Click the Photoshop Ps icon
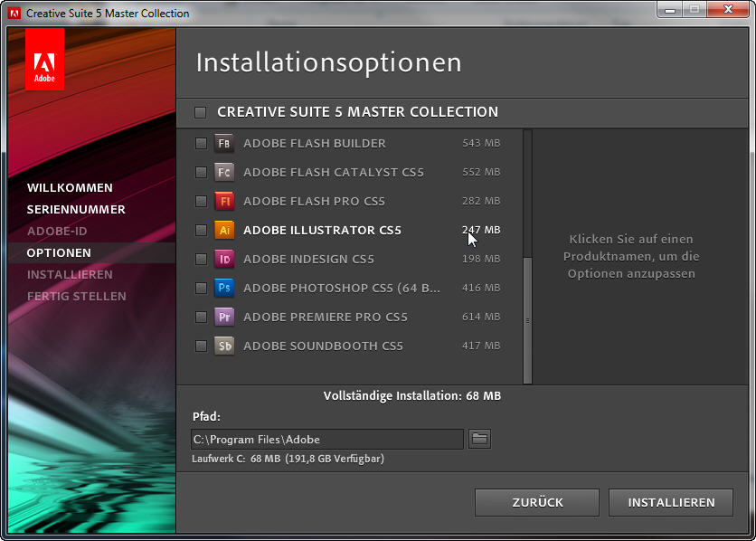Image resolution: width=756 pixels, height=541 pixels. (x=224, y=288)
